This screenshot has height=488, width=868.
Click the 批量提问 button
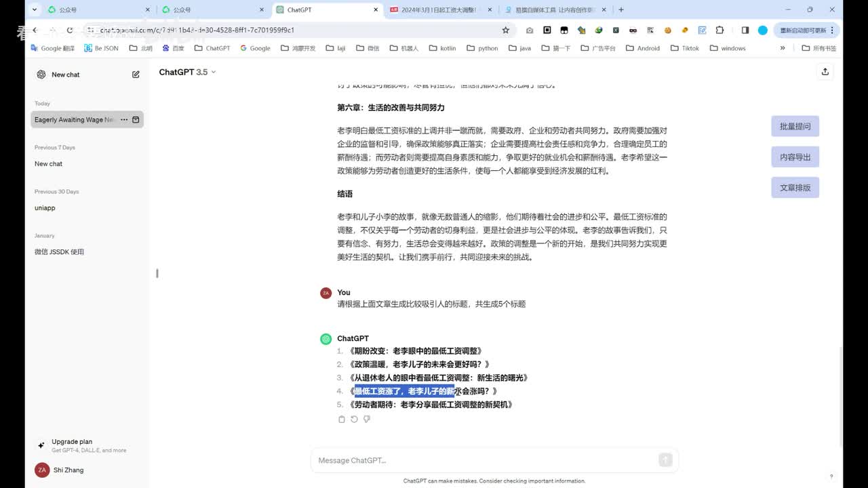(x=795, y=127)
